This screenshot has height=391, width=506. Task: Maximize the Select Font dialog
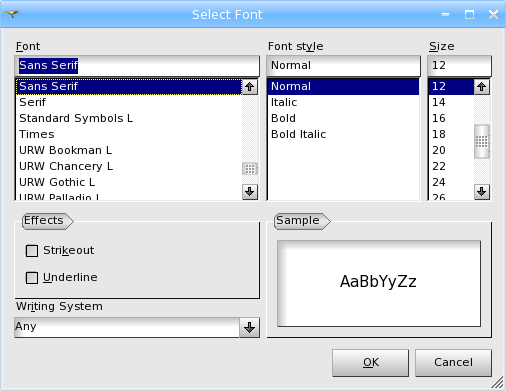click(469, 15)
